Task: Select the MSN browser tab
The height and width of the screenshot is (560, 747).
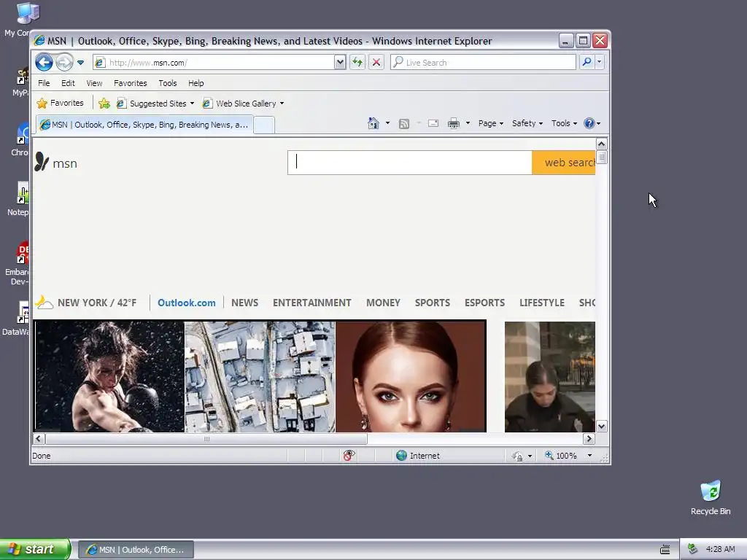Action: [x=144, y=125]
